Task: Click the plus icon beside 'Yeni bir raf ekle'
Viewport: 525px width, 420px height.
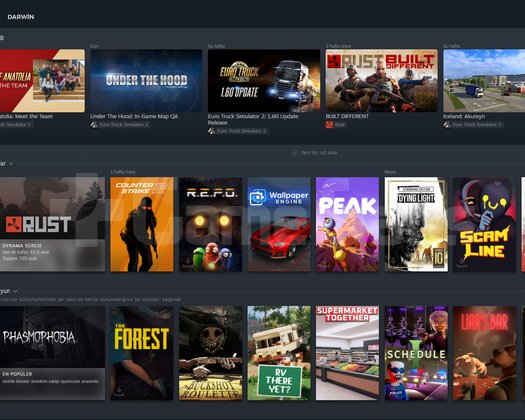Action: 295,153
